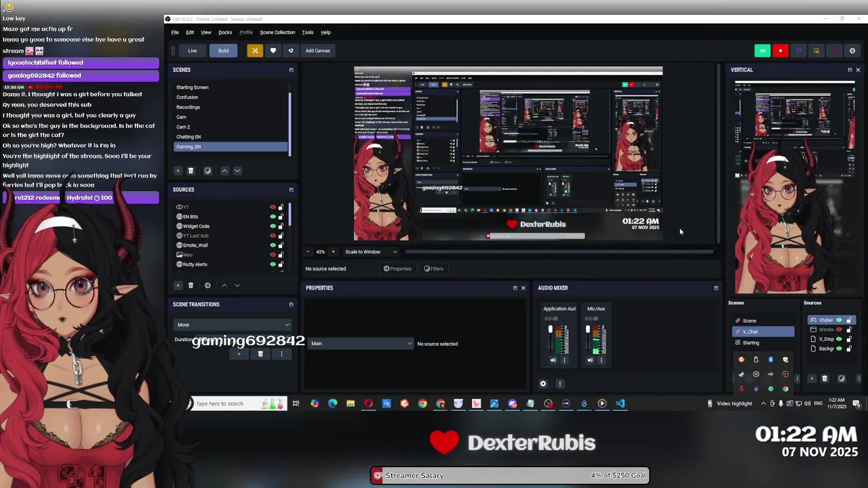Click the Properties button below preview
The image size is (868, 488).
coord(397,268)
